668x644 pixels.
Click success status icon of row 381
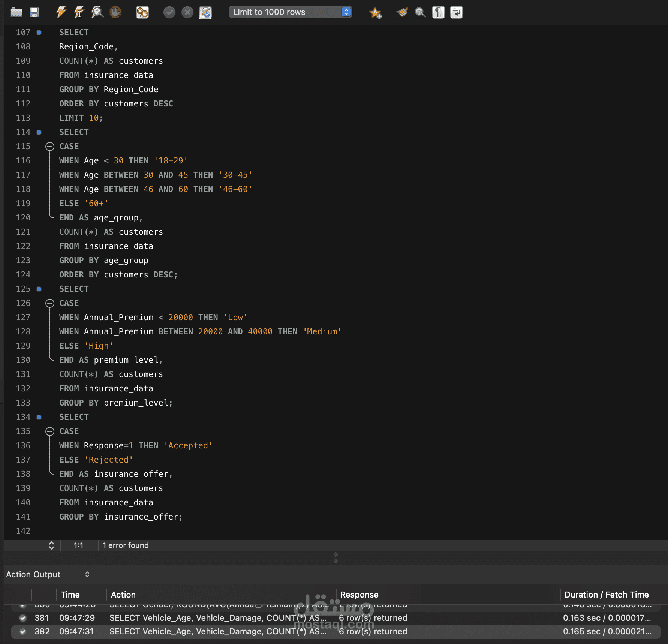pyautogui.click(x=23, y=618)
